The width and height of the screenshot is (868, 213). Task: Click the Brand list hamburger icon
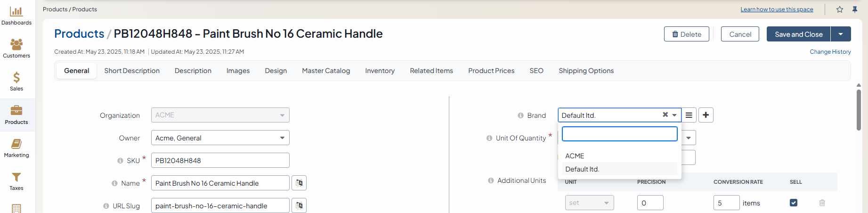tap(689, 115)
